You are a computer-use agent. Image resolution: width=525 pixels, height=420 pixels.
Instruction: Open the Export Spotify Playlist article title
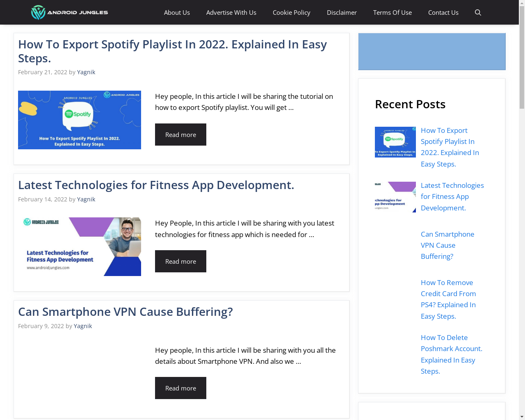[x=172, y=51]
